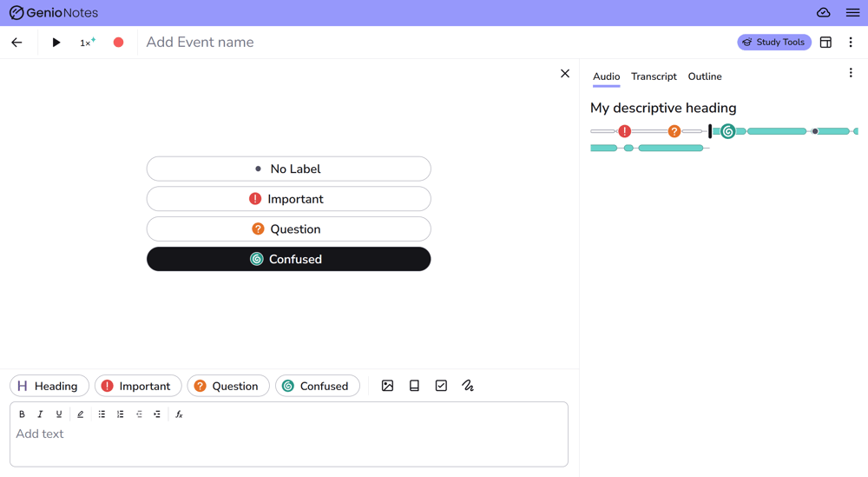868x477 pixels.
Task: Start recording with the red button
Action: (118, 42)
